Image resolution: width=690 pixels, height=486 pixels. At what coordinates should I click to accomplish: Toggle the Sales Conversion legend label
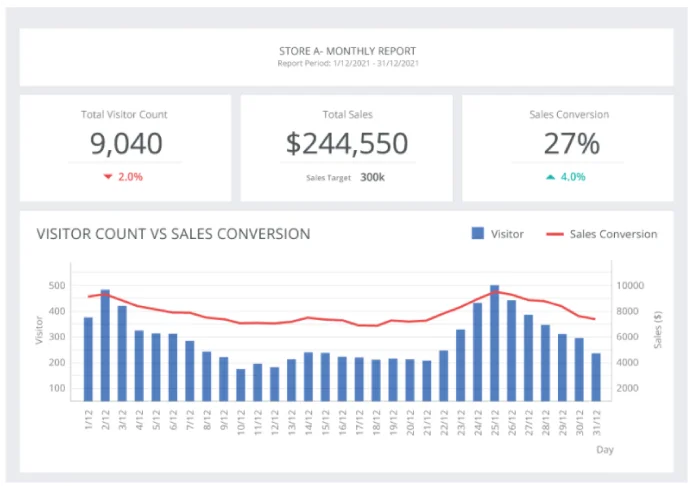pos(613,234)
